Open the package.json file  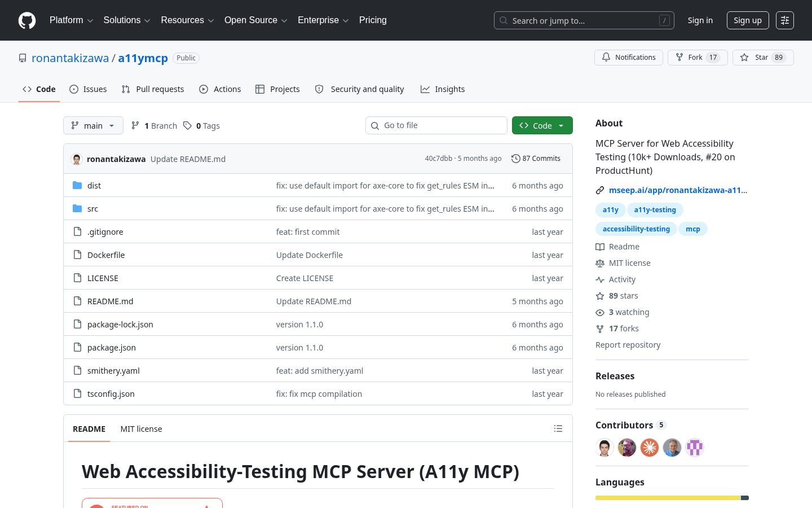(x=112, y=348)
